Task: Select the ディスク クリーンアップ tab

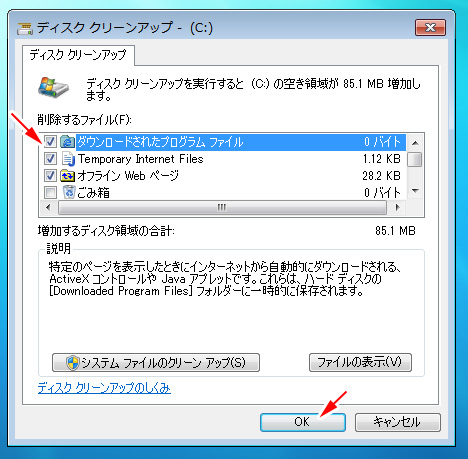Action: (x=78, y=55)
